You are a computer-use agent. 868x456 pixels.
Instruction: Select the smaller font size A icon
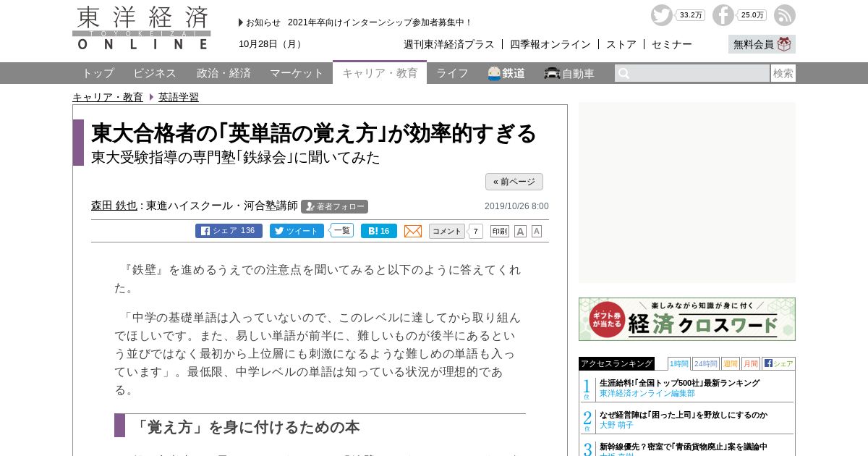[x=537, y=231]
